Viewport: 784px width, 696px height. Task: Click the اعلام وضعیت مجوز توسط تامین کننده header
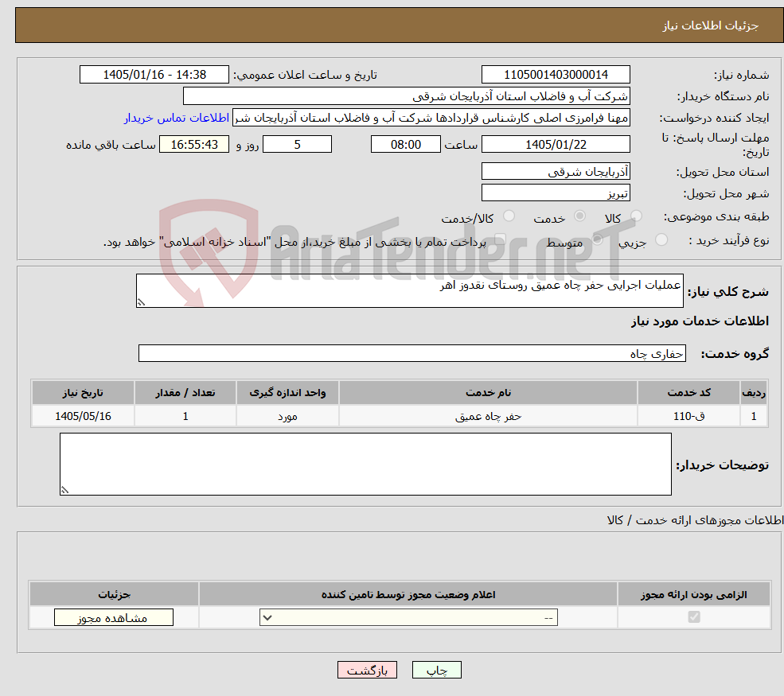click(408, 594)
